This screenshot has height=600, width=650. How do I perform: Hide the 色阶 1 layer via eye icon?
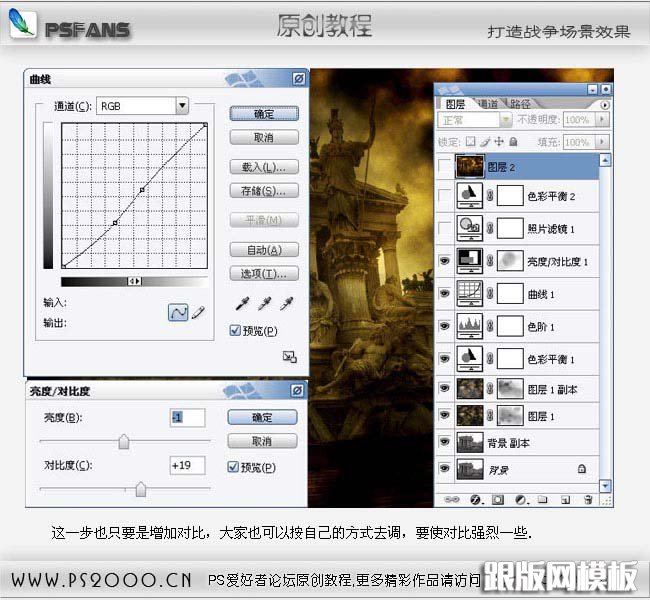click(x=445, y=325)
